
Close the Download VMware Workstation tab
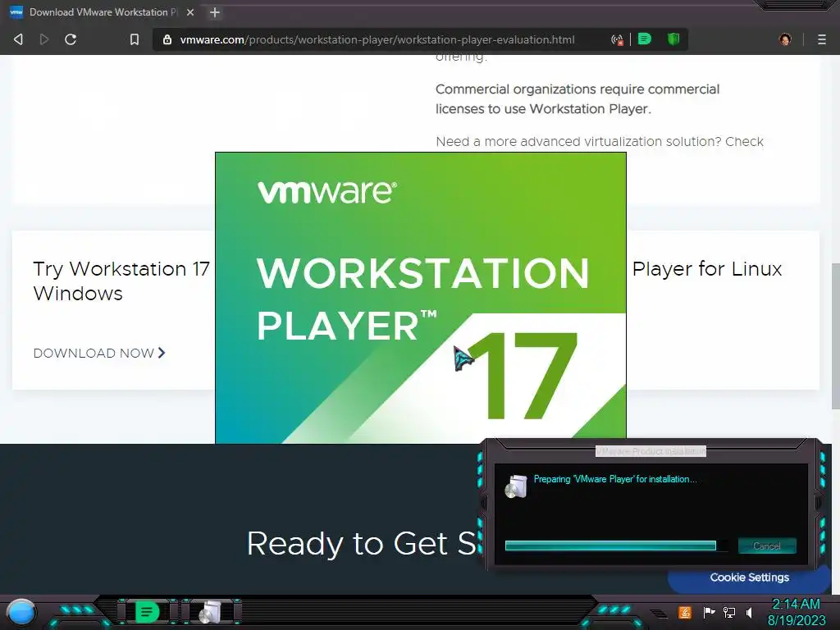[x=190, y=12]
